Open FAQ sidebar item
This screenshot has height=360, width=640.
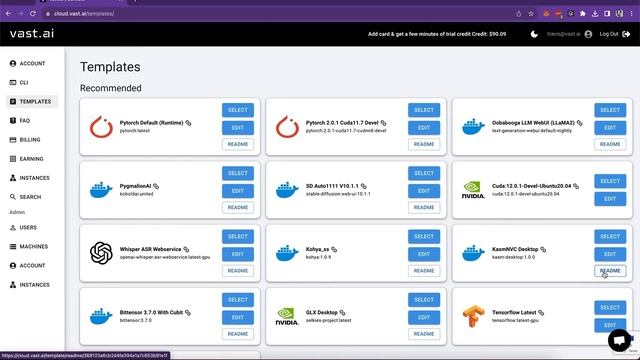[x=20, y=120]
